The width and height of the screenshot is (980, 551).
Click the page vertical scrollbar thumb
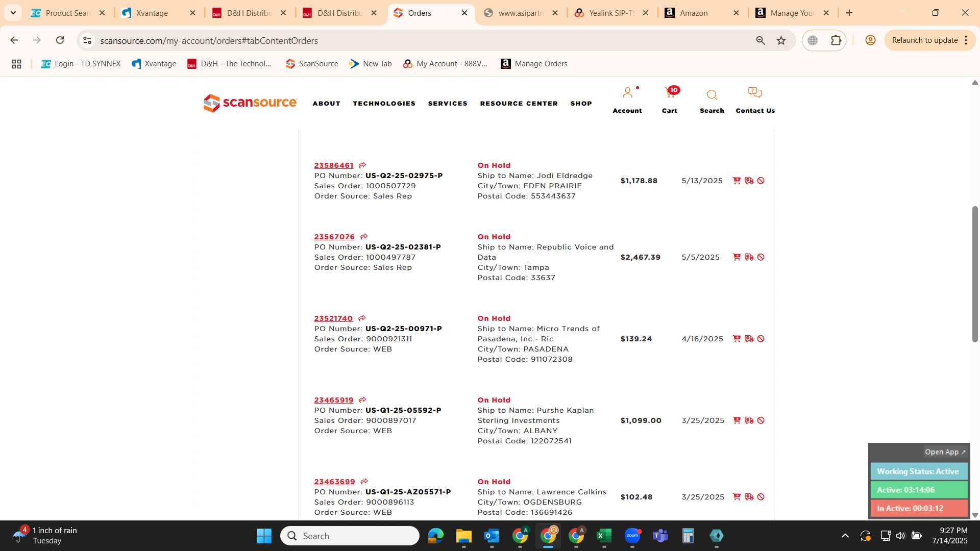point(975,274)
